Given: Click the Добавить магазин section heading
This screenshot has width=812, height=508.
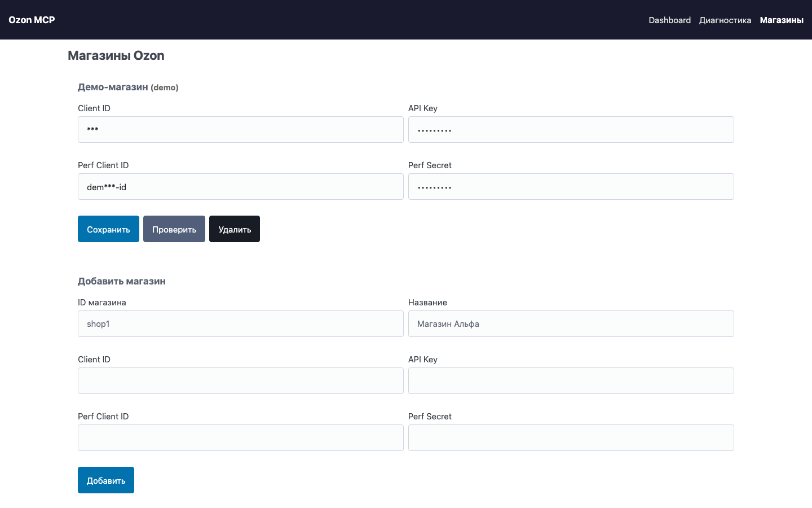Looking at the screenshot, I should point(122,281).
